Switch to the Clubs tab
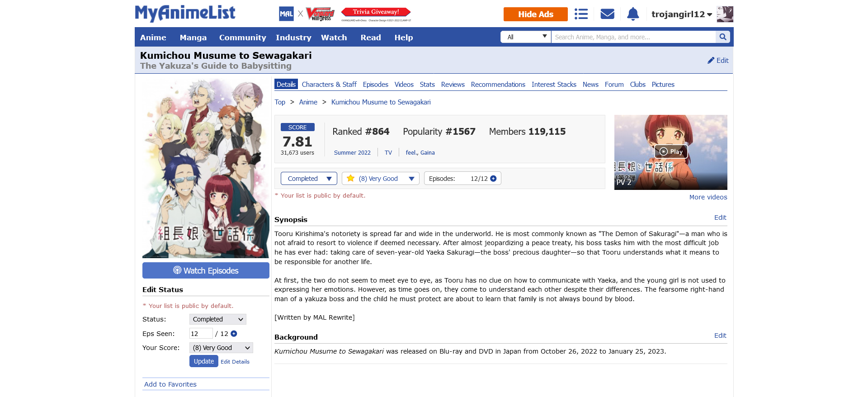 (638, 85)
